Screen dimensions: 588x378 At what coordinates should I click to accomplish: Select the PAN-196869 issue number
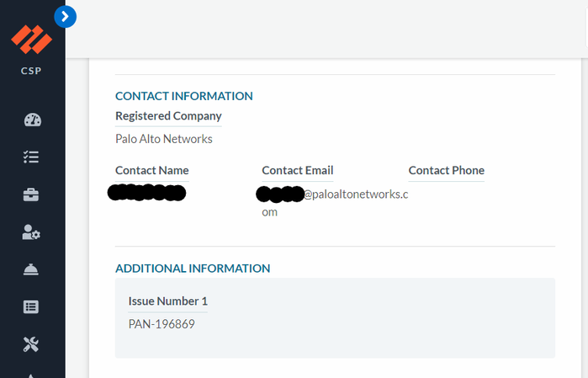[x=162, y=323]
